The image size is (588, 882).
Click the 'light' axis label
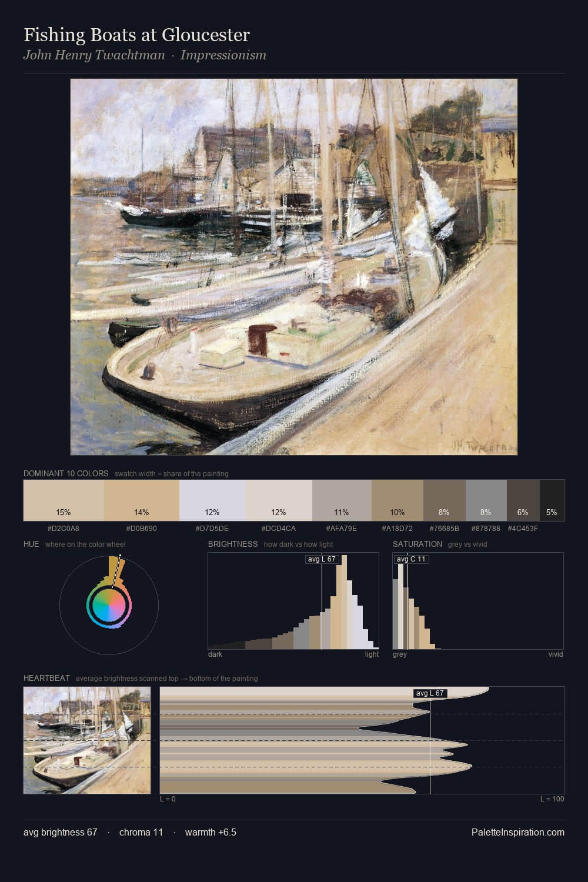(372, 654)
